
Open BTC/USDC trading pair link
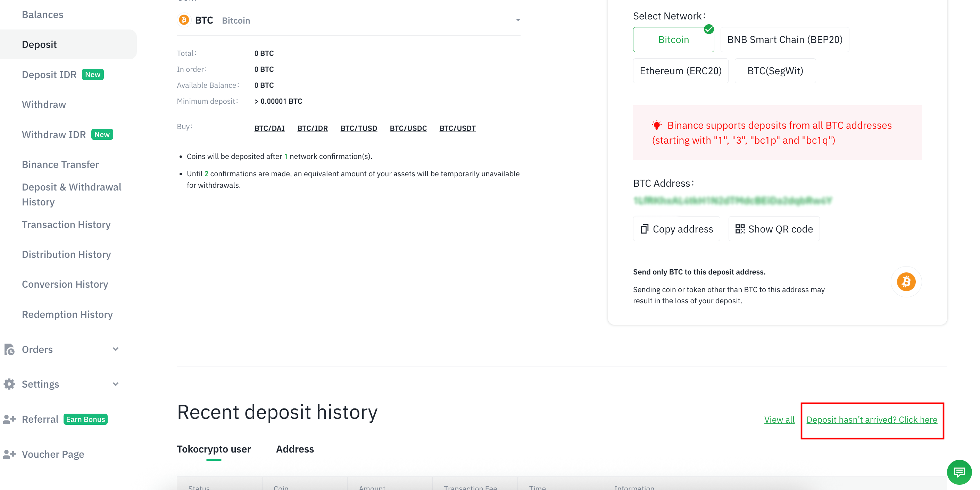408,128
